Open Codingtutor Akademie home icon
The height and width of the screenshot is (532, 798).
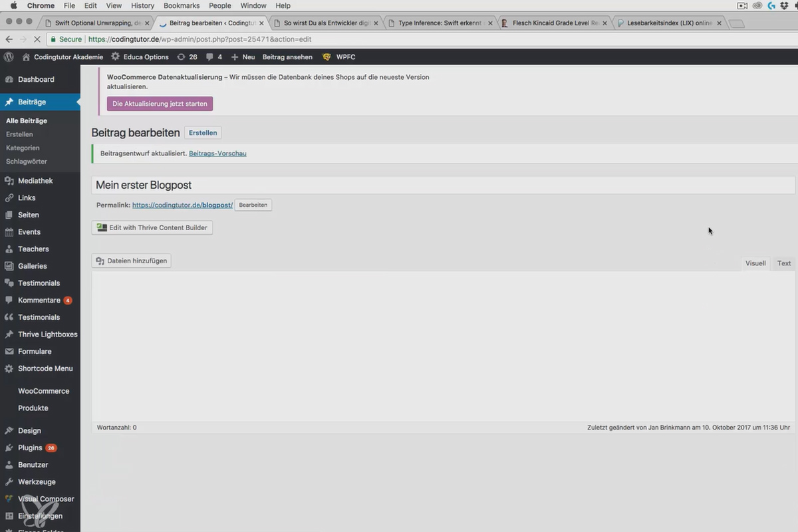pyautogui.click(x=27, y=57)
